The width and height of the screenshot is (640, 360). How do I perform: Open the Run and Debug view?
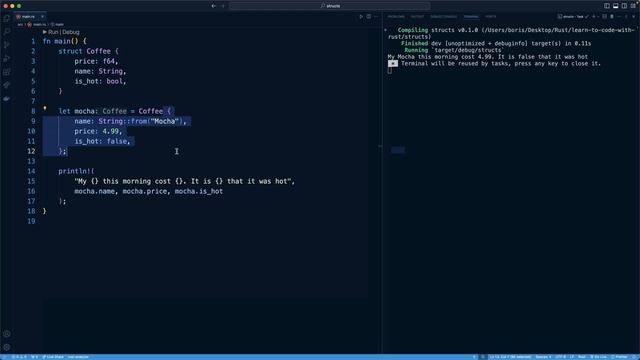pyautogui.click(x=7, y=58)
